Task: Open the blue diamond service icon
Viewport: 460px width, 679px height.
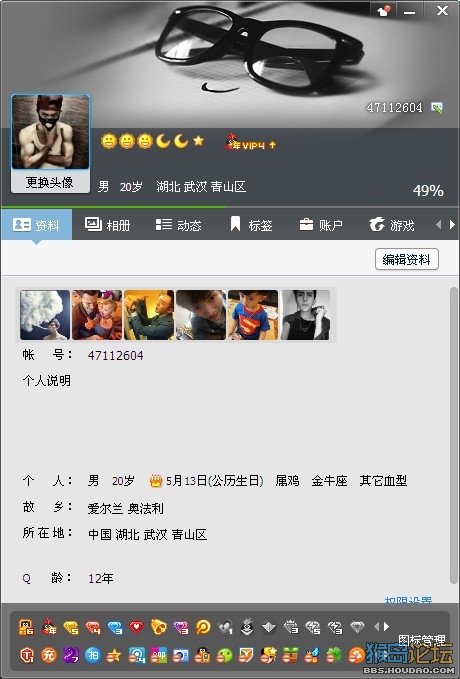Action: click(115, 627)
